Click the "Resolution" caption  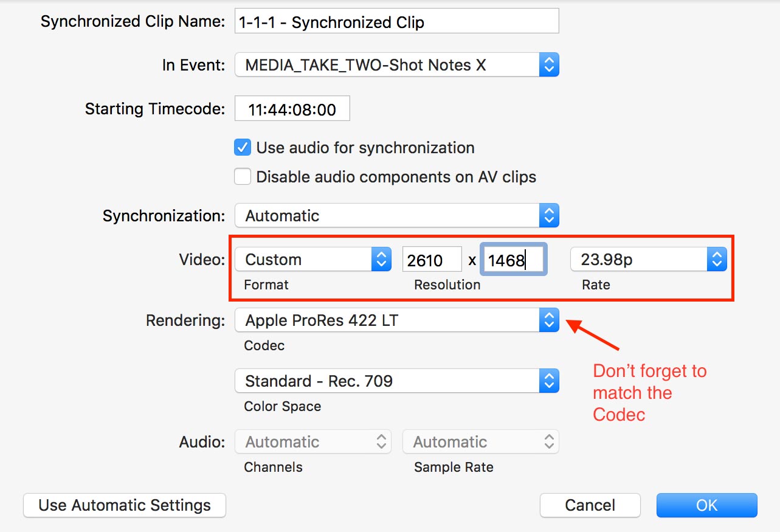[x=447, y=285]
